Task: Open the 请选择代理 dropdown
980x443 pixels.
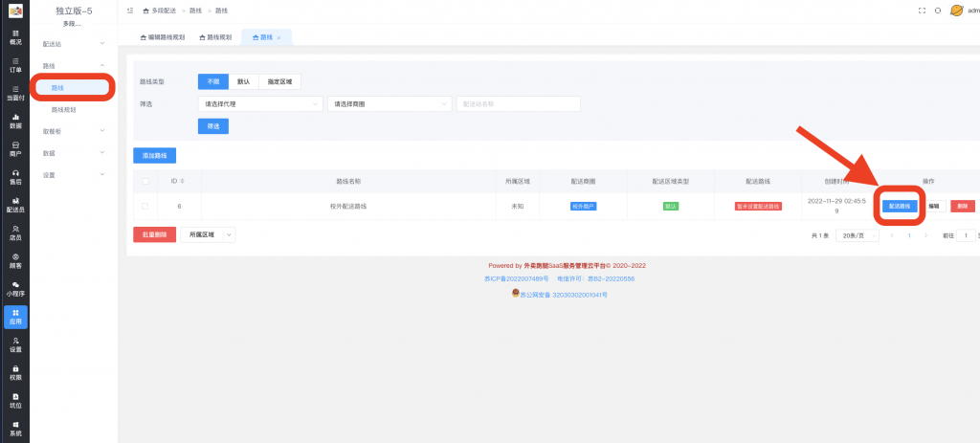Action: pyautogui.click(x=260, y=103)
